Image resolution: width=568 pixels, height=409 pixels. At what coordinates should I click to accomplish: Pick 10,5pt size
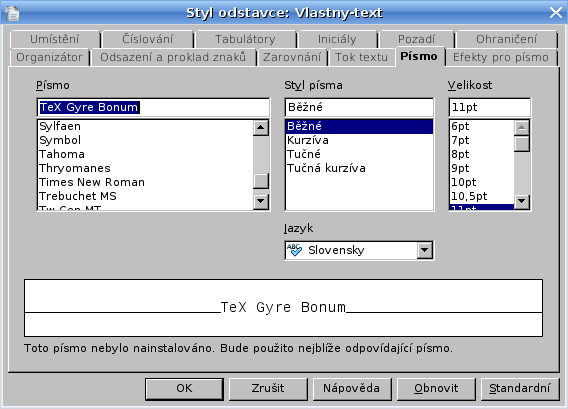(482, 196)
